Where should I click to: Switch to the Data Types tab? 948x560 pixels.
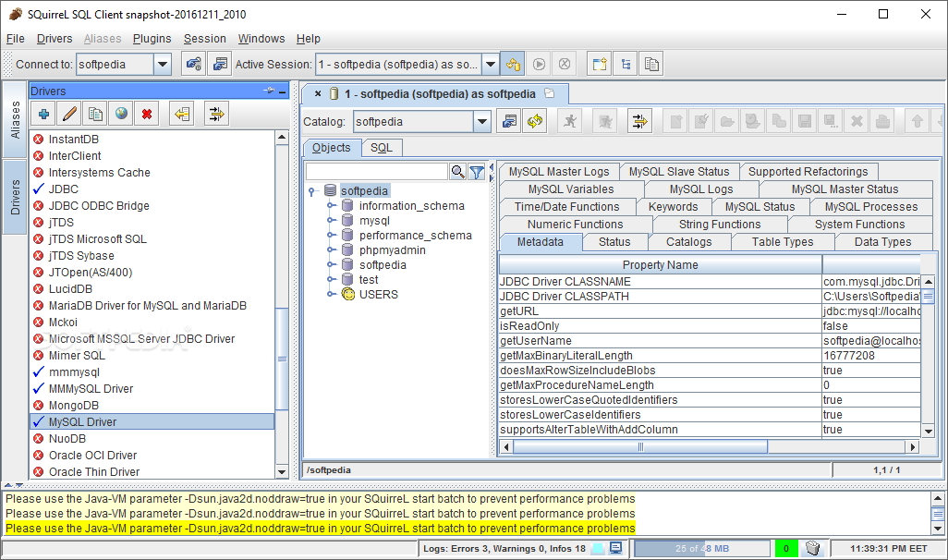coord(882,242)
